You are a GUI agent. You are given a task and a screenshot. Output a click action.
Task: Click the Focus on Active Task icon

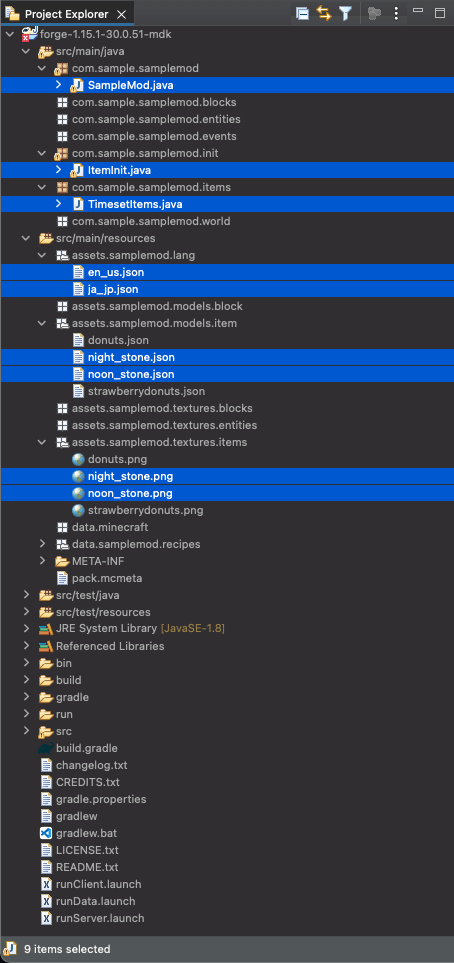(374, 14)
